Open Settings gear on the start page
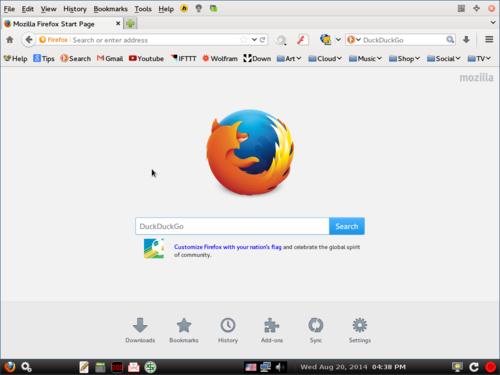The image size is (500, 375). pos(360,325)
